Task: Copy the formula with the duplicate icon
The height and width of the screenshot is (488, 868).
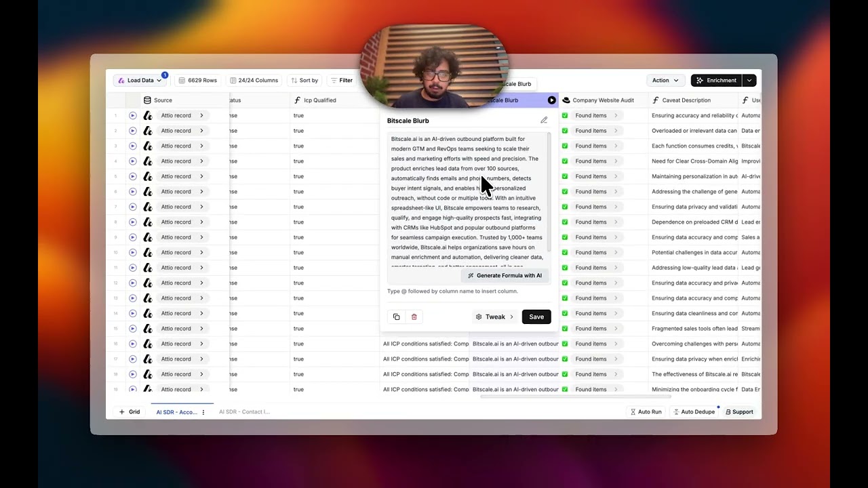Action: coord(397,317)
